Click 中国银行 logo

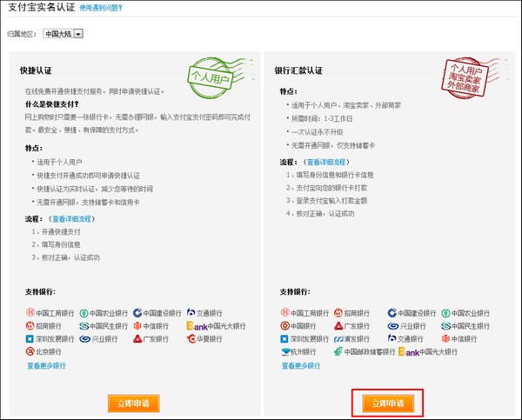[x=298, y=326]
